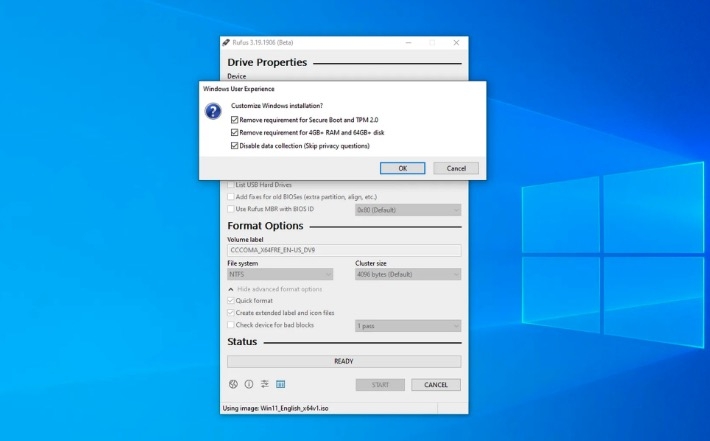Open the 1 pass bad blocks dropdown
The height and width of the screenshot is (441, 710).
[x=408, y=326]
